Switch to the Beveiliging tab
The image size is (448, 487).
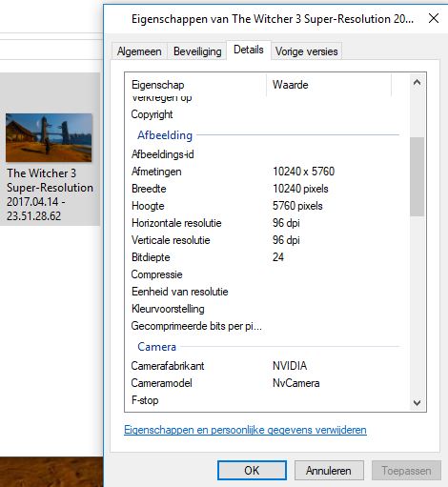(197, 51)
